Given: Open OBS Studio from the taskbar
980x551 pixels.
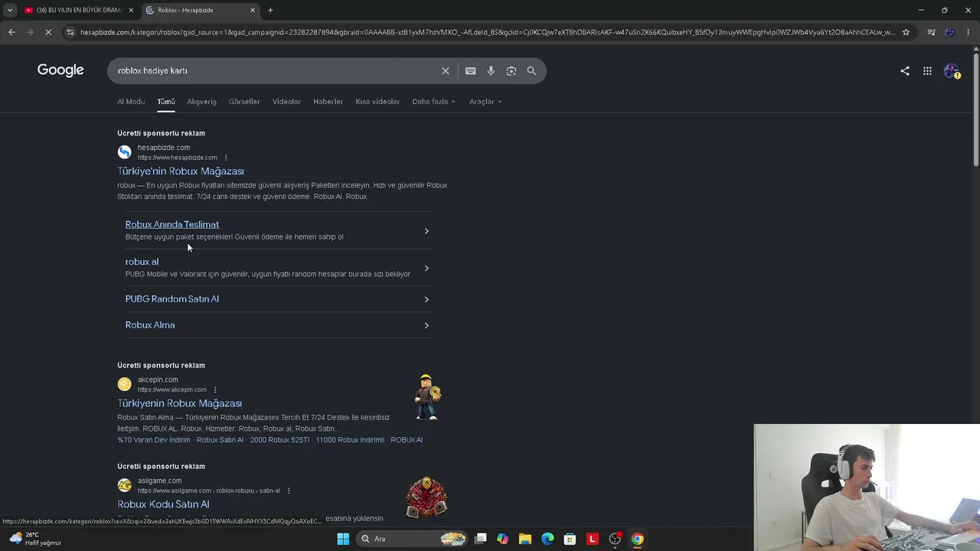Looking at the screenshot, I should [615, 539].
